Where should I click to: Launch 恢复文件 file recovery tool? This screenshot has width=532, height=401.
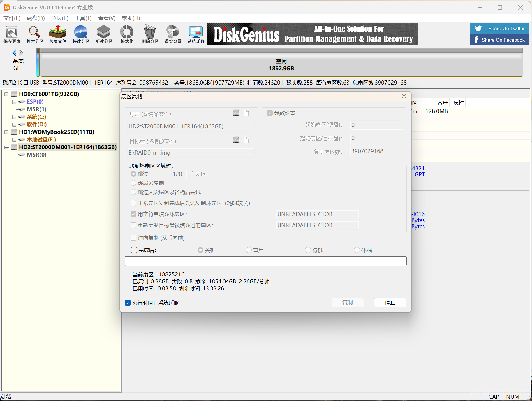pos(58,34)
